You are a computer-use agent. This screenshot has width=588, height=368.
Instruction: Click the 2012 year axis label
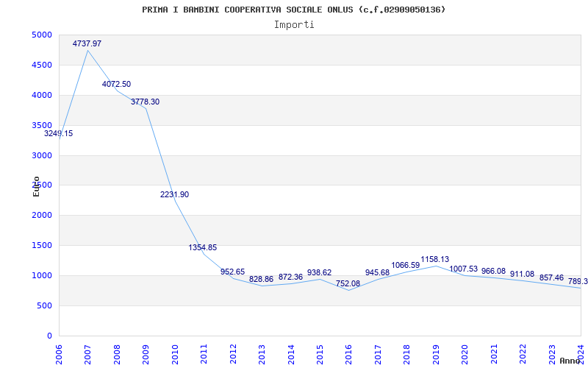[x=233, y=354]
